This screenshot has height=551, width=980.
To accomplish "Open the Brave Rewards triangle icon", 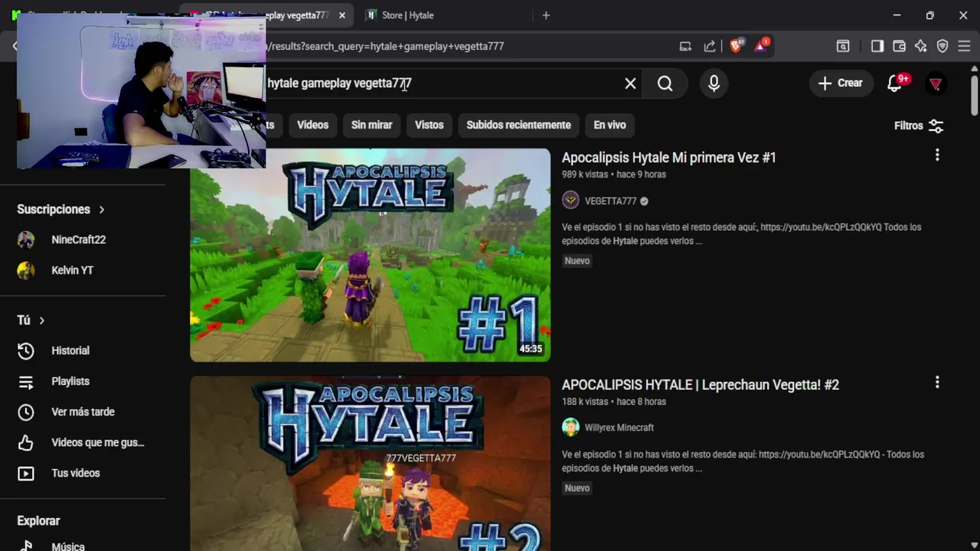I will [761, 46].
